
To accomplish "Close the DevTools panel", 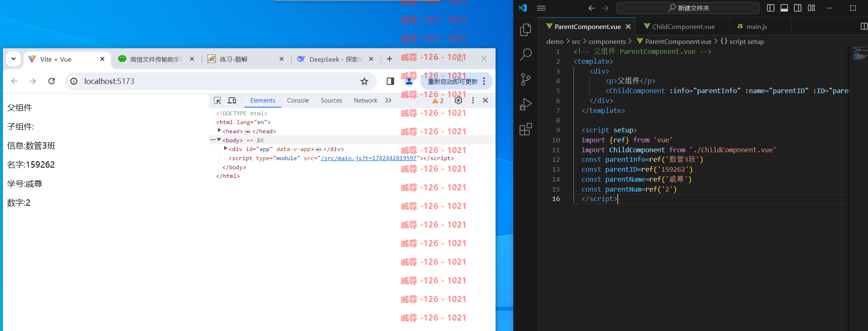I will pyautogui.click(x=486, y=101).
